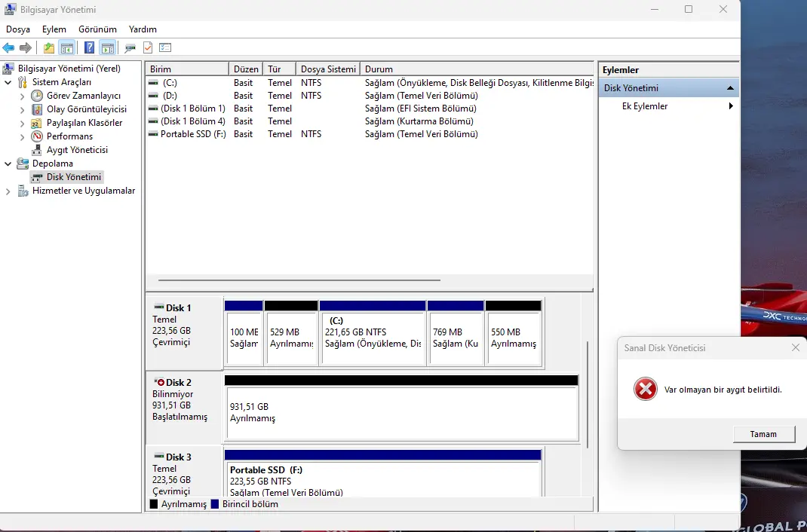Click the back arrow toolbar icon
Viewport: 807px width, 532px height.
tap(9, 48)
